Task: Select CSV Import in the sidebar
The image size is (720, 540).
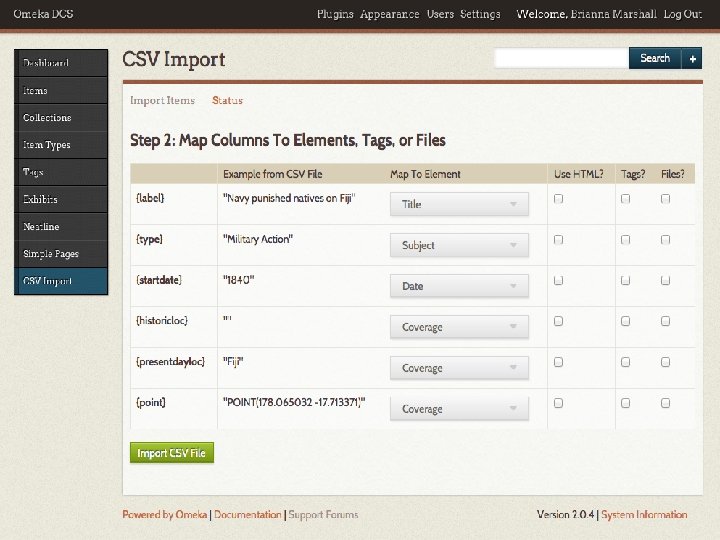Action: pos(61,281)
